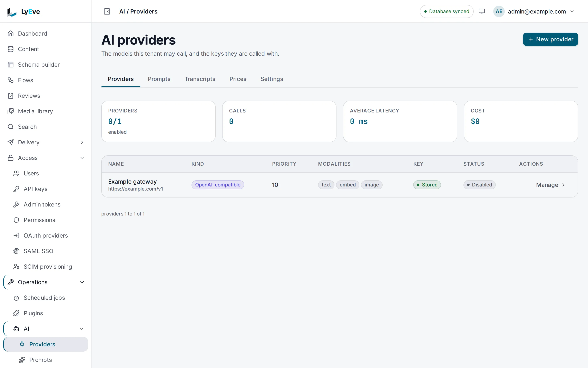Click the New provider button
588x368 pixels.
(550, 39)
